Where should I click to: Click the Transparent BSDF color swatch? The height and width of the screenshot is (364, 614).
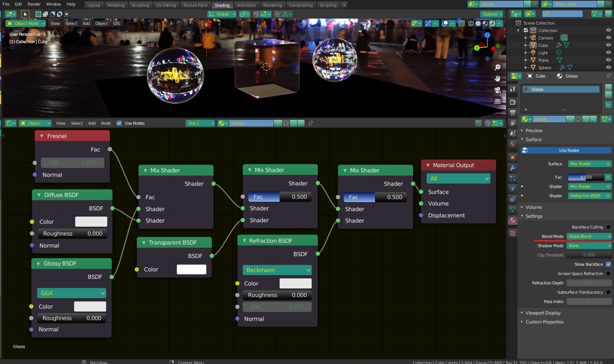[x=191, y=269]
